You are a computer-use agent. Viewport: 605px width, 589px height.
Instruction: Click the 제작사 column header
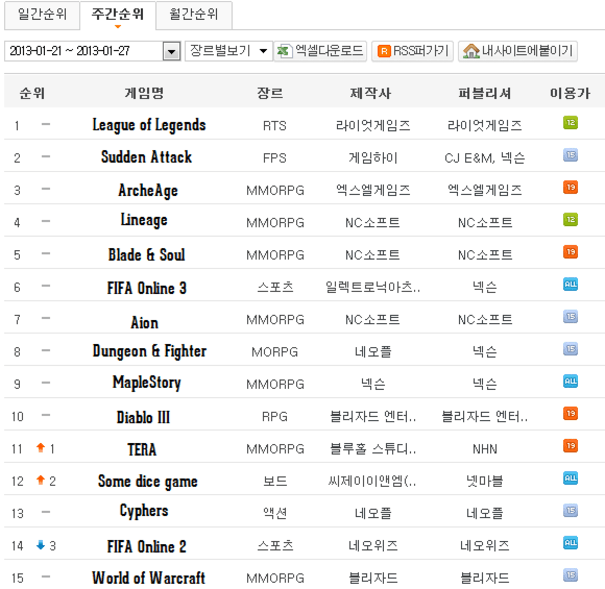tap(370, 93)
